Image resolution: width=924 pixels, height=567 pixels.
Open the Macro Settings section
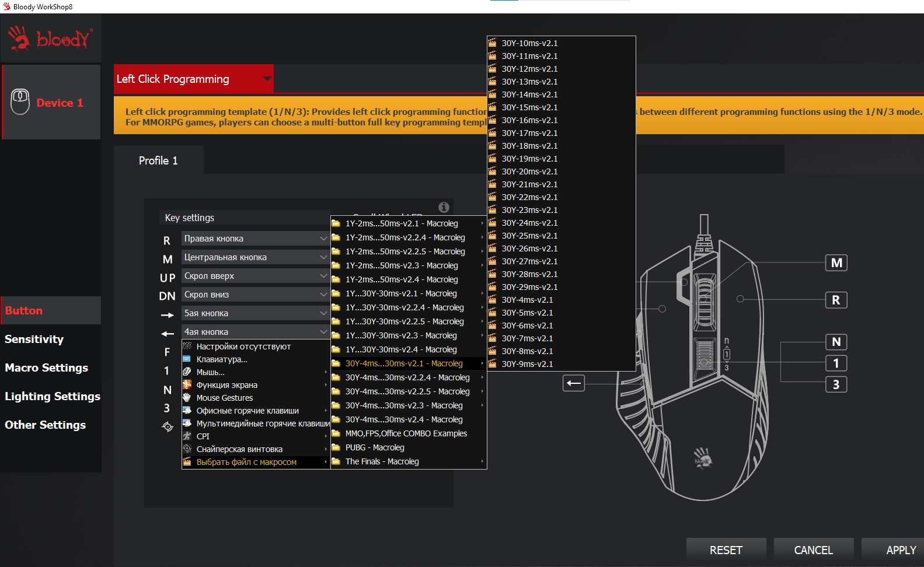47,368
